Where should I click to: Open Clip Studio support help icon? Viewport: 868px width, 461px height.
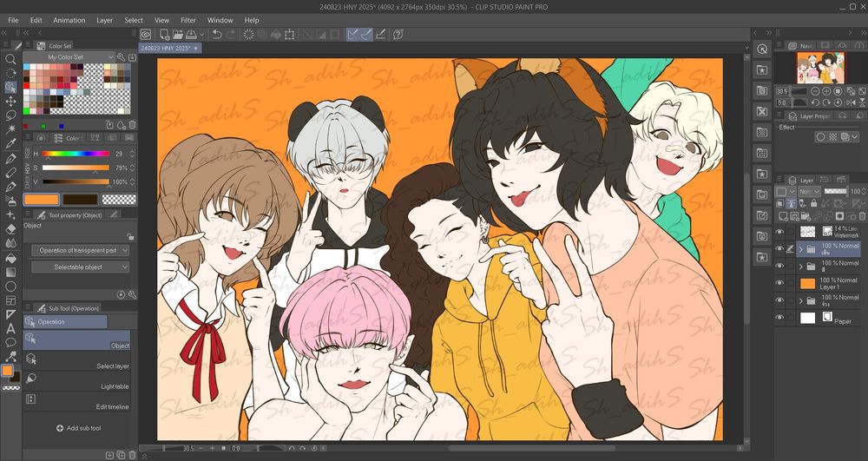[x=398, y=35]
